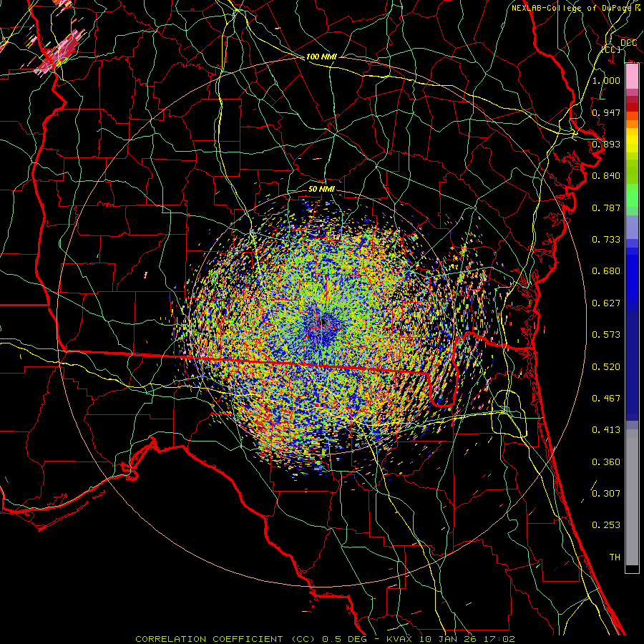This screenshot has width=644, height=644.
Task: Click the TH label on the scale
Action: [615, 557]
